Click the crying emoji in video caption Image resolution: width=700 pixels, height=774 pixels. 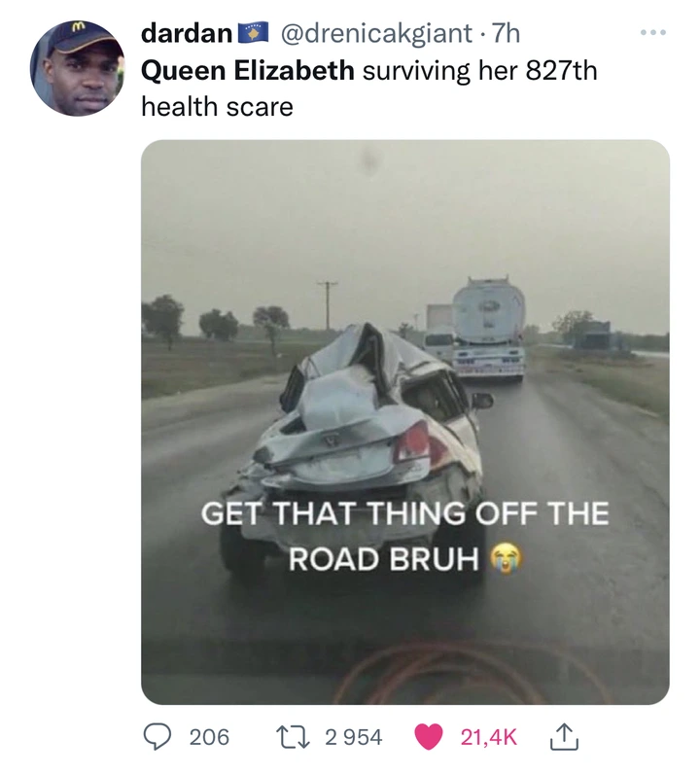505,558
